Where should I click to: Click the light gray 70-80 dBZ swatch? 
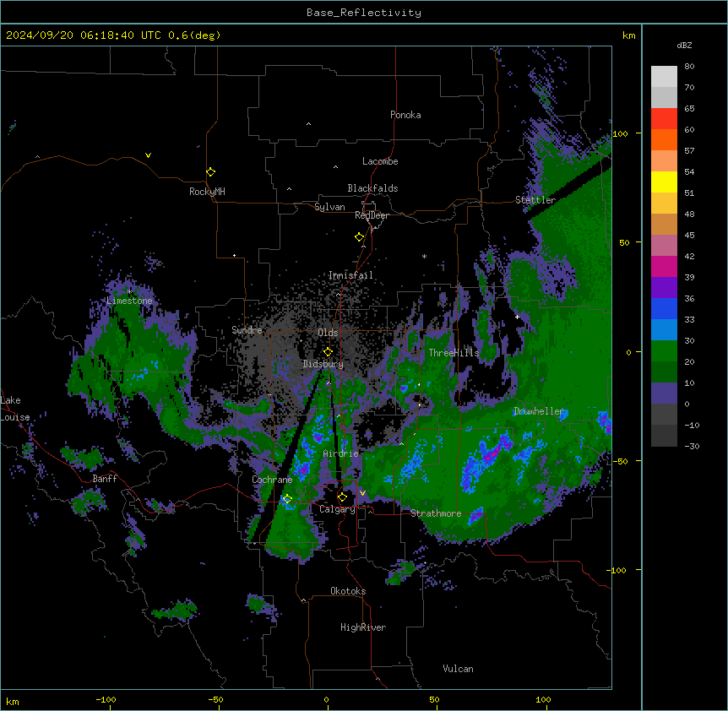coord(664,77)
